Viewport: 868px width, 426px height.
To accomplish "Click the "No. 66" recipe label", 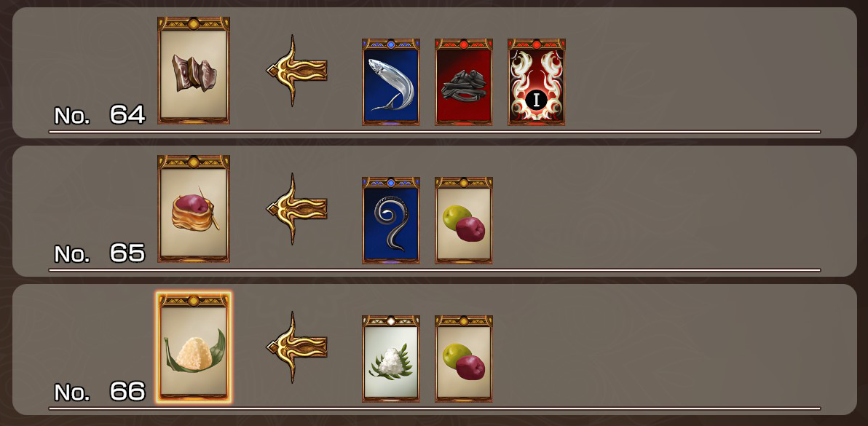I will [100, 392].
